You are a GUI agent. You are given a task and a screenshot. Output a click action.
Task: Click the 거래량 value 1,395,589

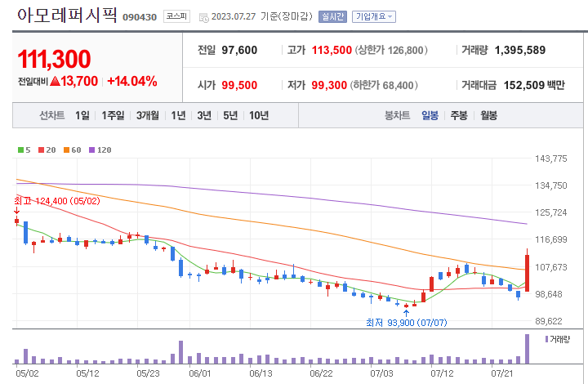(520, 50)
